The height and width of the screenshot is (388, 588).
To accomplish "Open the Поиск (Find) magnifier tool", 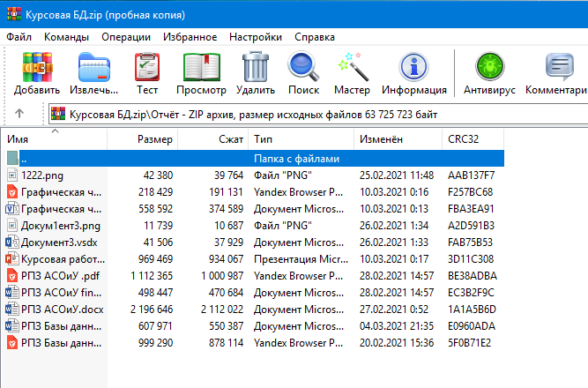I will tap(303, 73).
